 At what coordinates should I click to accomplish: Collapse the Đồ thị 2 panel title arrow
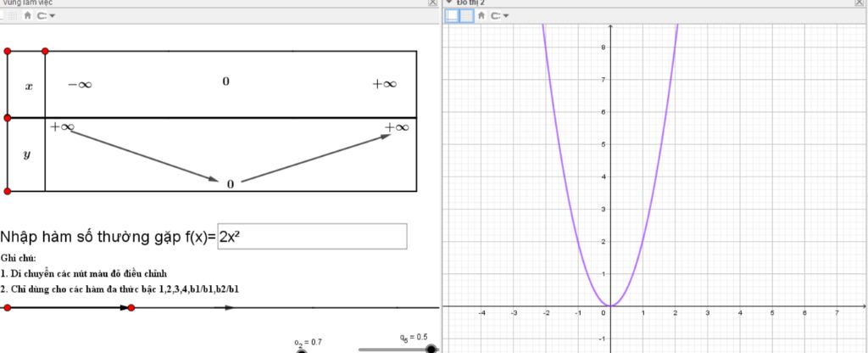tap(449, 3)
